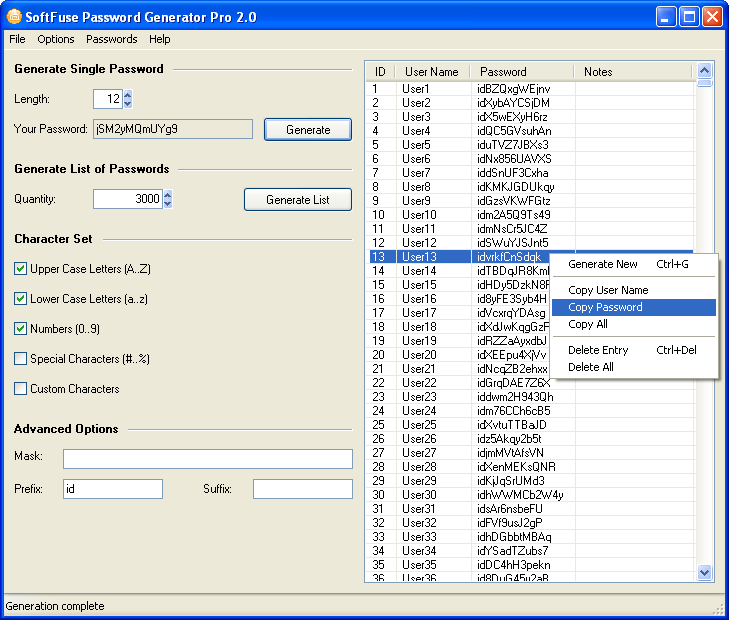The height and width of the screenshot is (620, 729).
Task: Minimize the Password Generator window
Action: [x=666, y=17]
